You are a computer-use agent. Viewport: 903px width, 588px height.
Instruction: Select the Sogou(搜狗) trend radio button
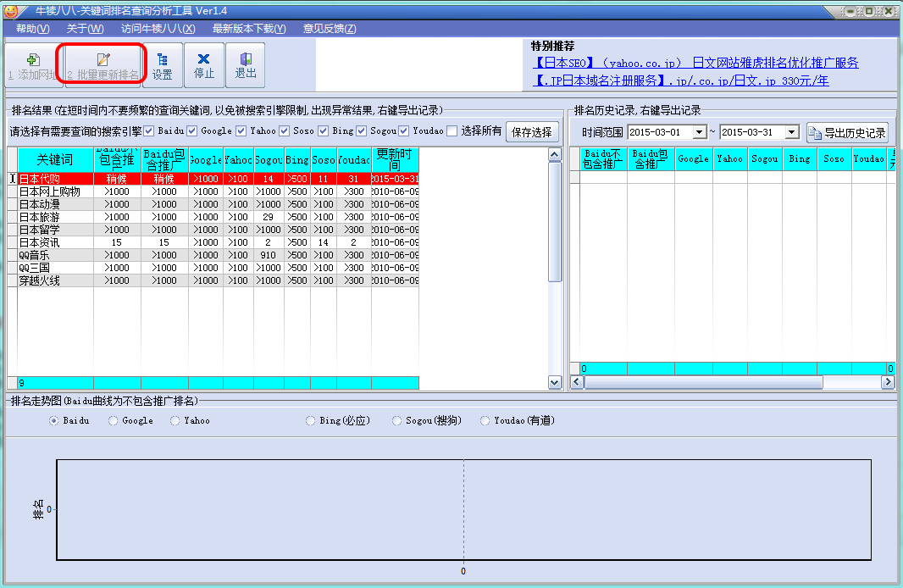(x=397, y=420)
